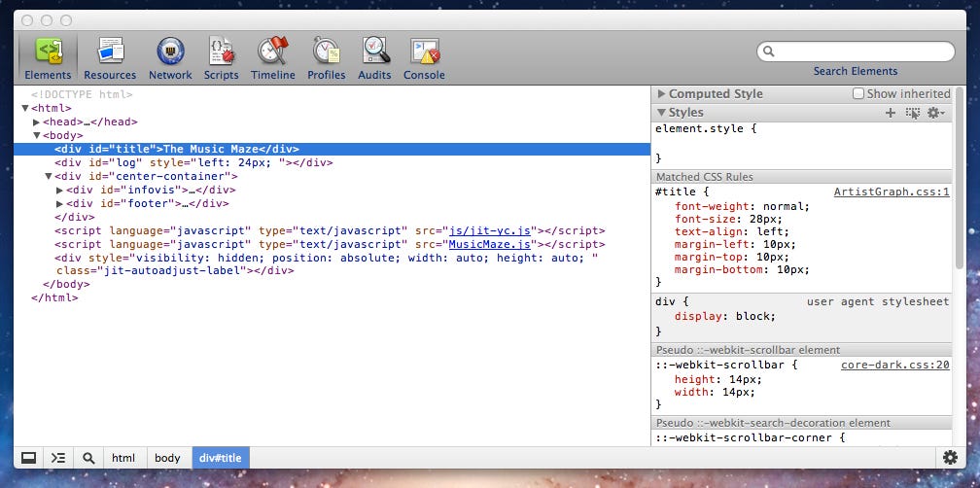Screen dimensions: 980x488
Task: Select the div id="title" row
Action: click(332, 150)
